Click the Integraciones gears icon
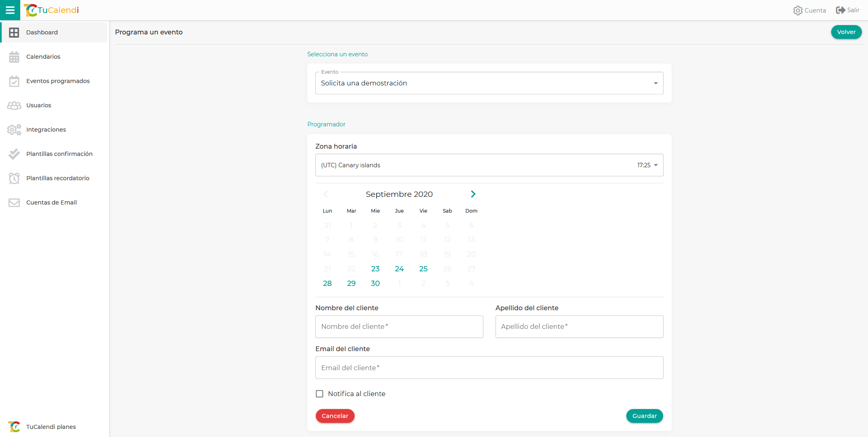The width and height of the screenshot is (868, 437). tap(14, 130)
